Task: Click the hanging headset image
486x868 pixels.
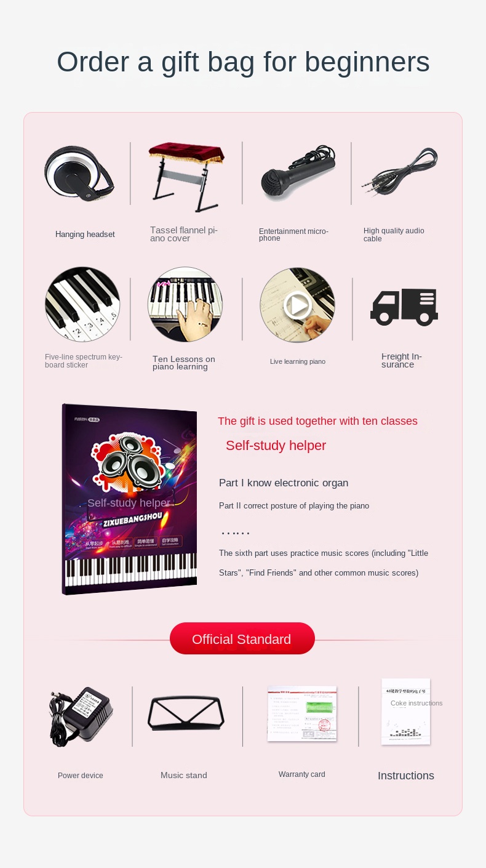Action: (79, 173)
